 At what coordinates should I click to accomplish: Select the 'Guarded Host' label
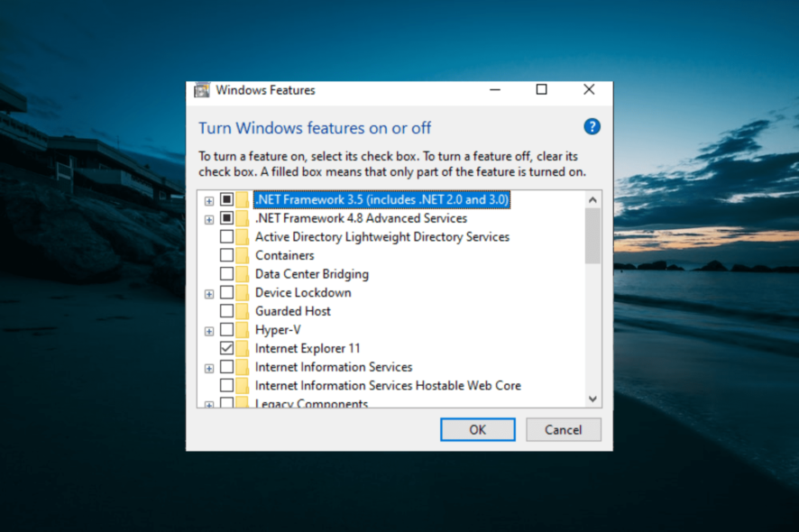coord(293,311)
